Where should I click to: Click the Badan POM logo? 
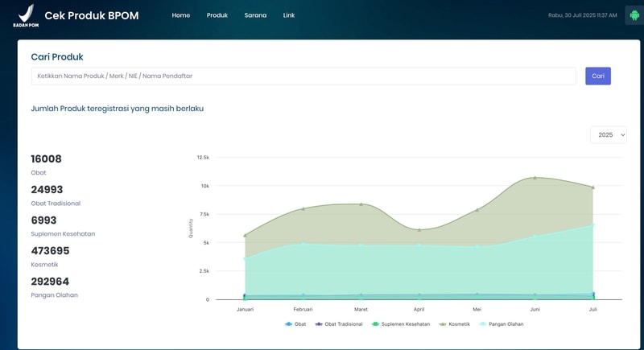(x=26, y=15)
